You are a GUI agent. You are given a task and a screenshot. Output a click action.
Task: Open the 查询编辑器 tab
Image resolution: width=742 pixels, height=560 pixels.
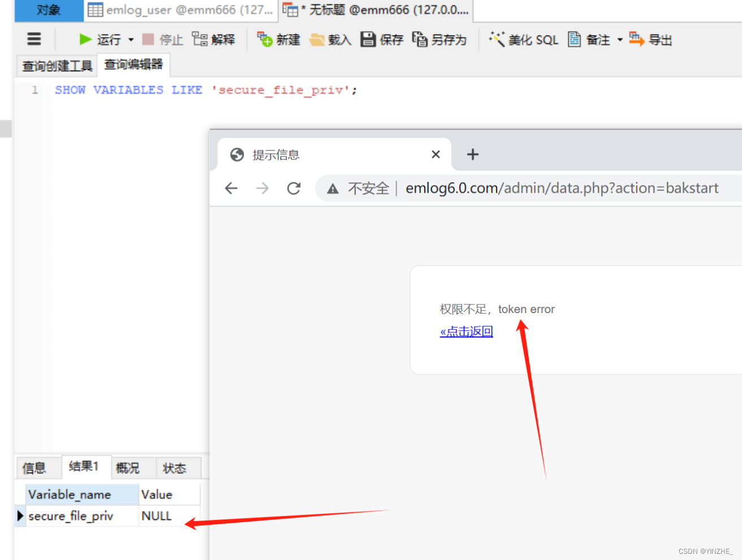coord(133,65)
